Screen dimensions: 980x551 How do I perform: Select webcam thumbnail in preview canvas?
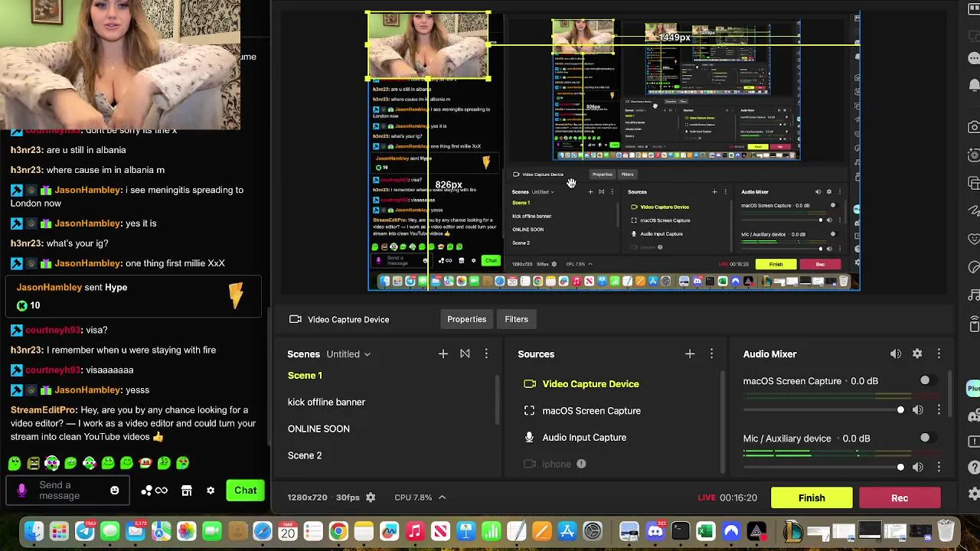pos(428,45)
